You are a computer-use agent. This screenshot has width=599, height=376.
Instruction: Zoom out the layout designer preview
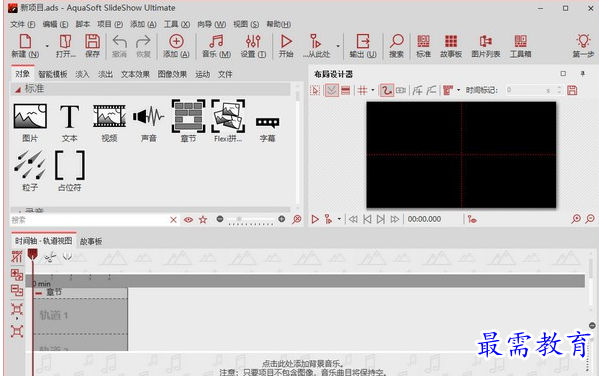(x=590, y=219)
